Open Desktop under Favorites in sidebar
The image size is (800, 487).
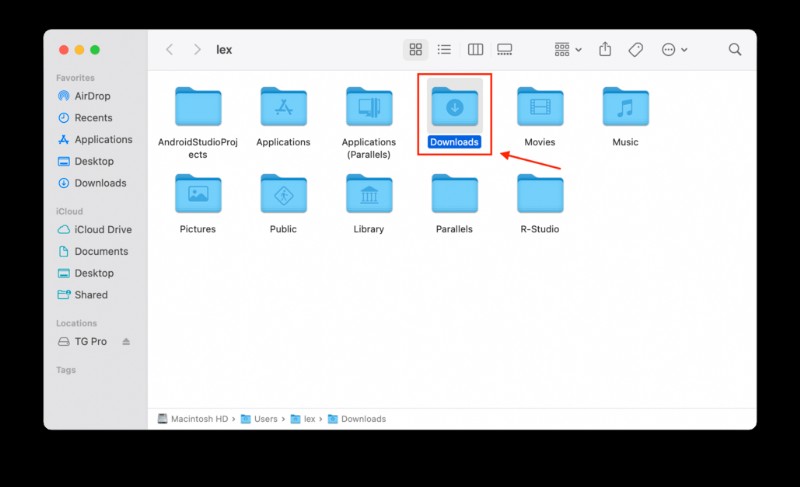coord(85,161)
